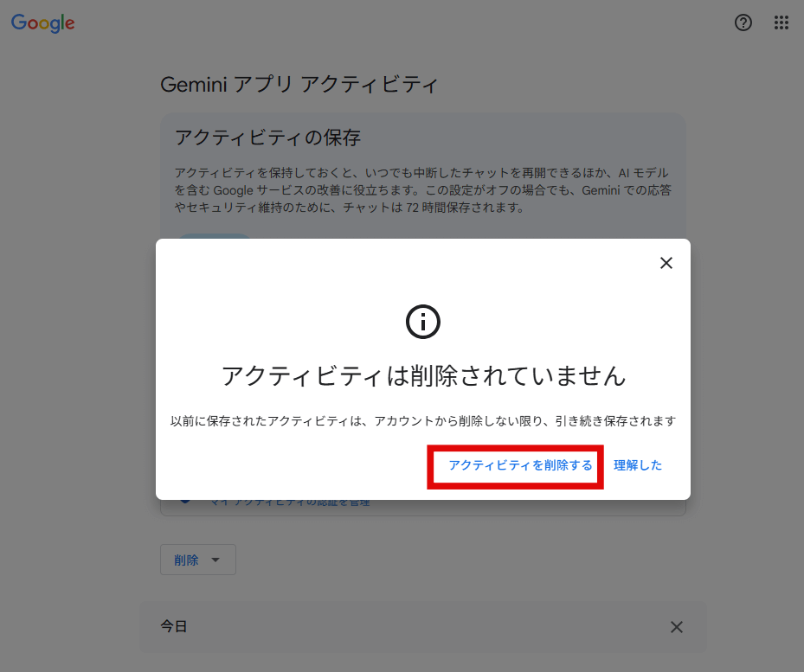
Task: Click the アクティビティは削除されていません dialog title
Action: coord(423,376)
